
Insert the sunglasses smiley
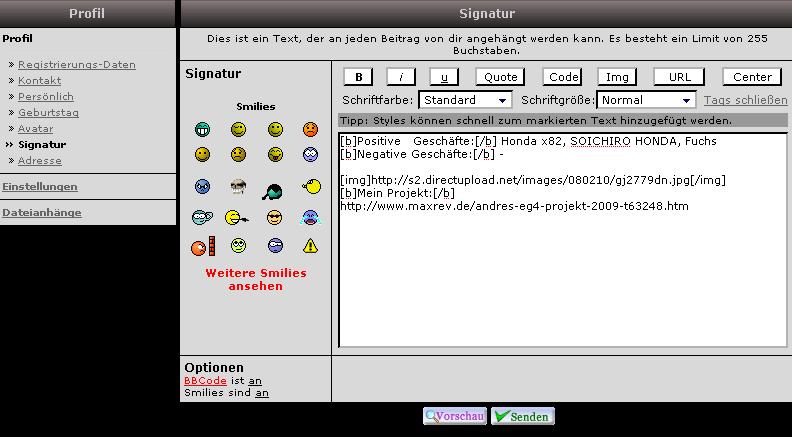pos(275,217)
